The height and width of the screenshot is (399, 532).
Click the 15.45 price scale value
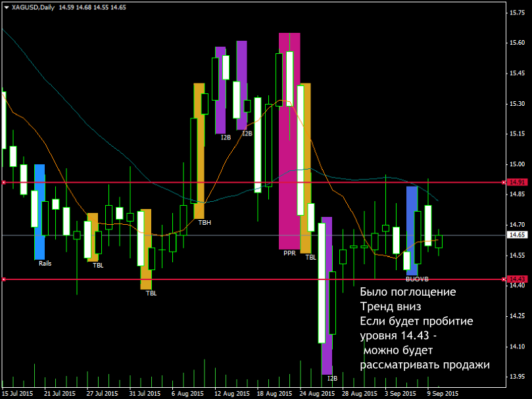[x=517, y=73]
